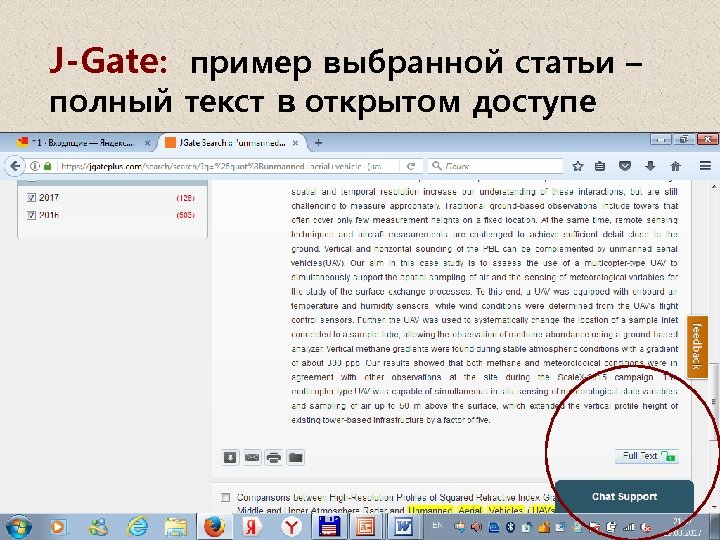Viewport: 720px width, 540px height.
Task: Tick checkbox for 'Comparisons between High-Resolution Profiles' article
Action: point(225,497)
